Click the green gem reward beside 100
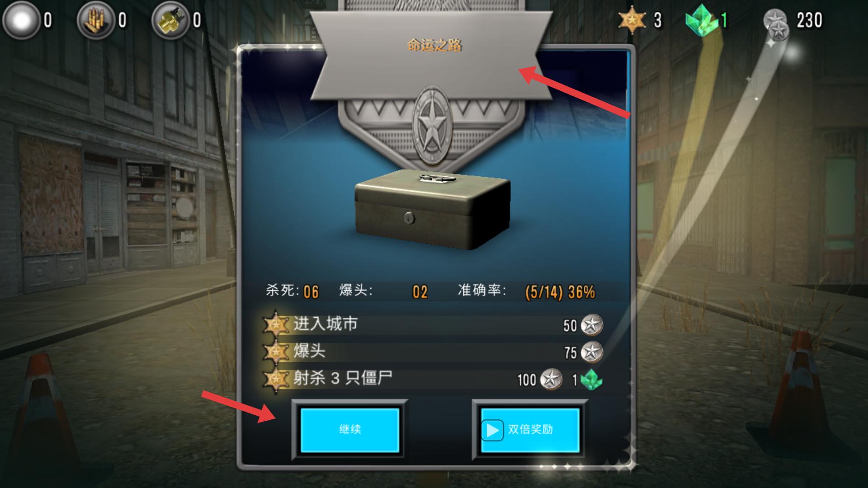The image size is (868, 488). tap(592, 380)
